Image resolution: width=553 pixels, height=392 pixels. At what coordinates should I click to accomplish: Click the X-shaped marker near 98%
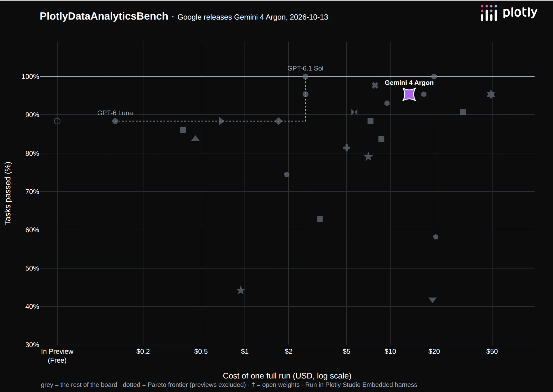tap(375, 85)
